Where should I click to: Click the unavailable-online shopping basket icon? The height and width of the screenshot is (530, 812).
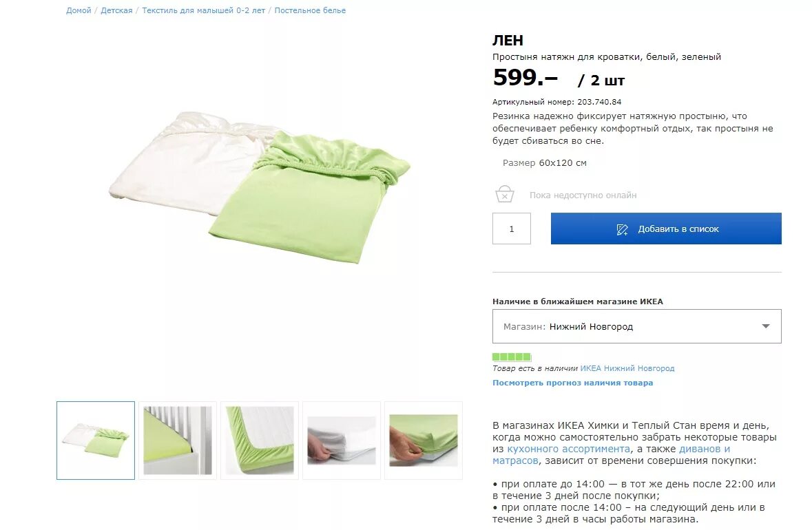[504, 194]
